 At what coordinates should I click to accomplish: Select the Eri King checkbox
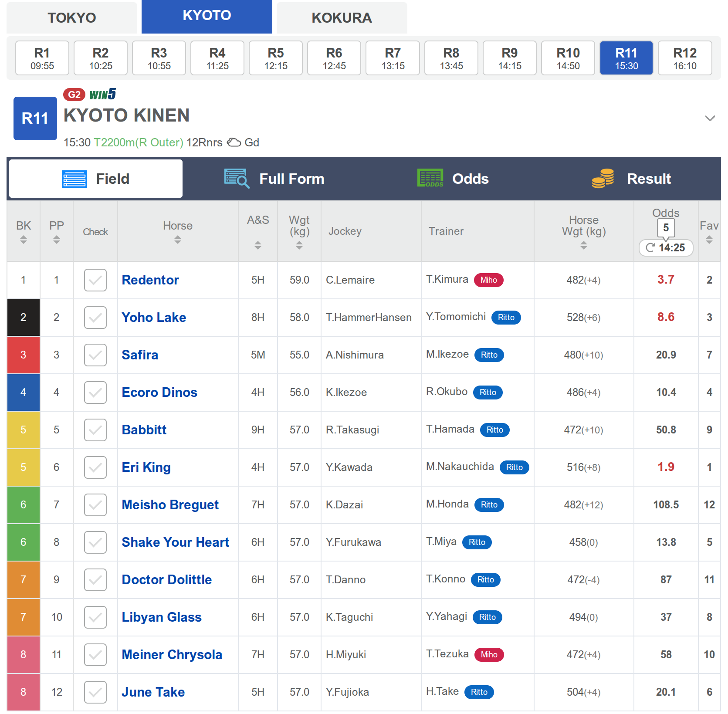pos(95,467)
